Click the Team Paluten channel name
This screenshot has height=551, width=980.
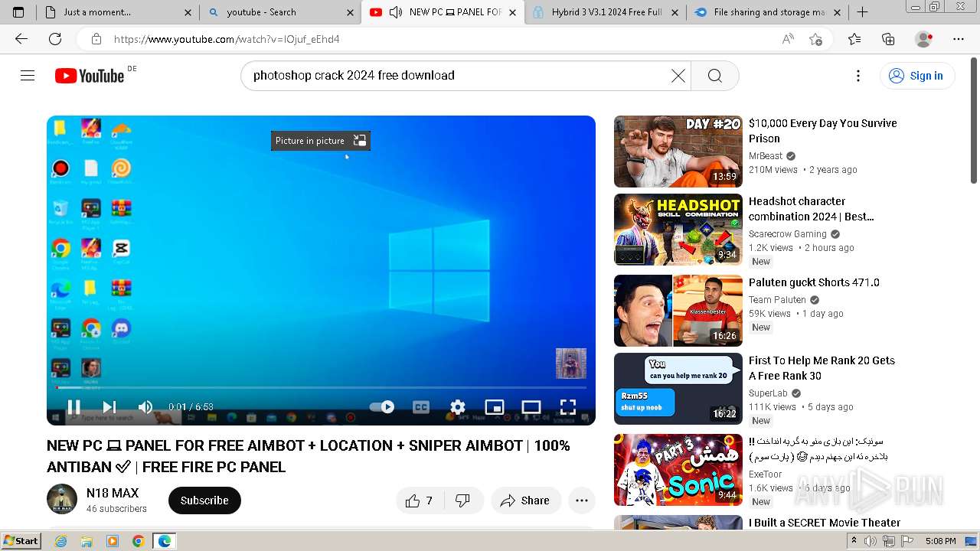pyautogui.click(x=777, y=300)
